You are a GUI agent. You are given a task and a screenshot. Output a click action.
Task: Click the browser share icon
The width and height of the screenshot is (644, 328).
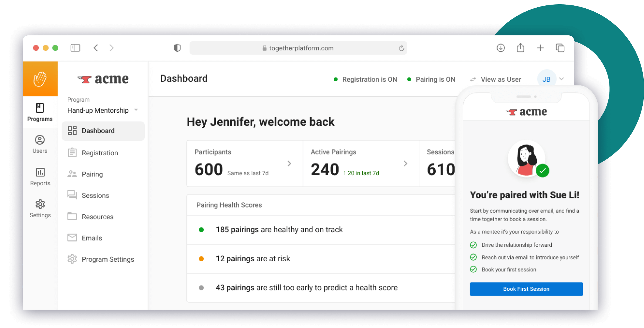pos(521,48)
